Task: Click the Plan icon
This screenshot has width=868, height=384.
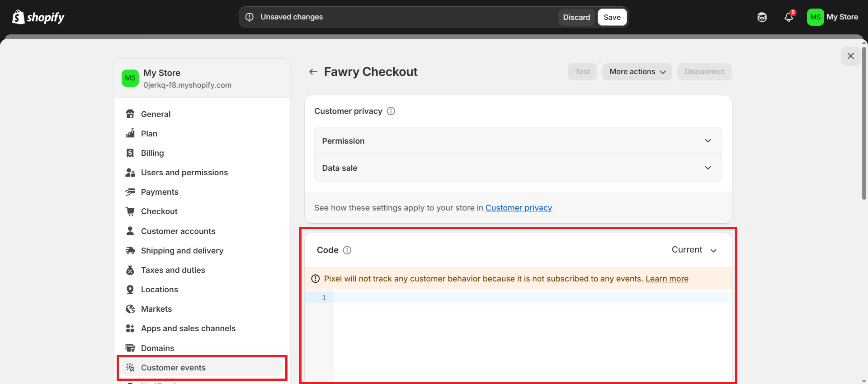Action: pyautogui.click(x=130, y=133)
